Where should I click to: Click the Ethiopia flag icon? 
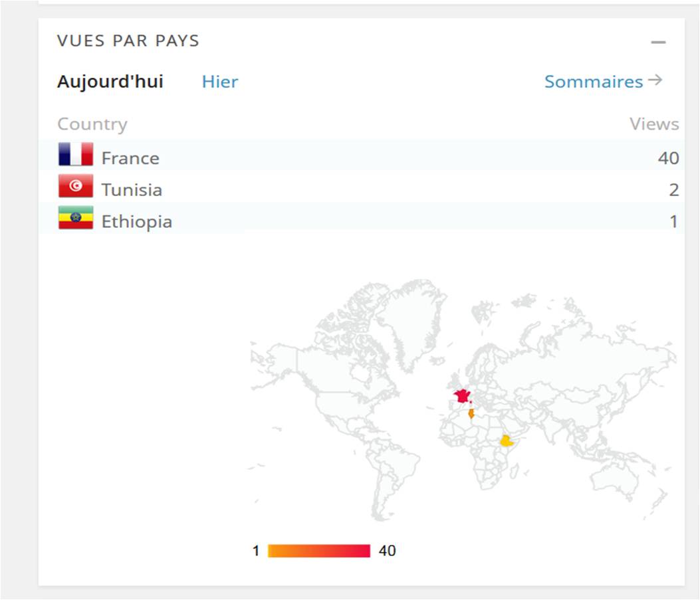click(x=75, y=218)
